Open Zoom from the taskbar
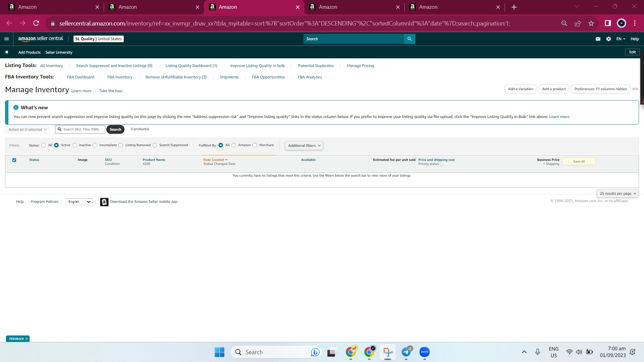The image size is (644, 362). click(x=425, y=352)
